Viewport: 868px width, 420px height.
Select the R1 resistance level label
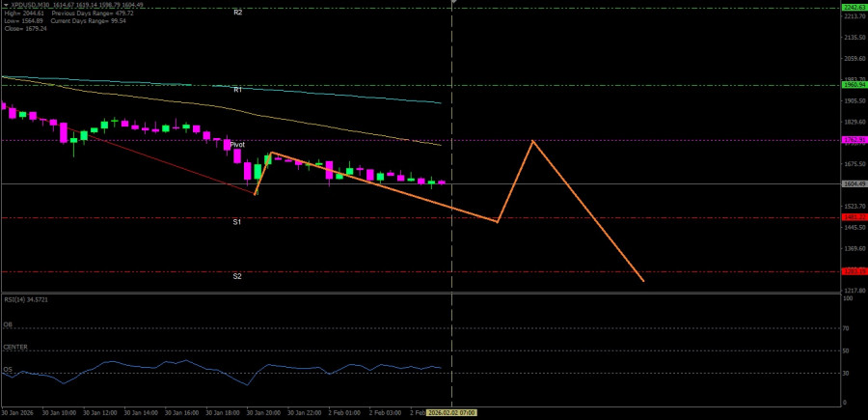pos(237,90)
